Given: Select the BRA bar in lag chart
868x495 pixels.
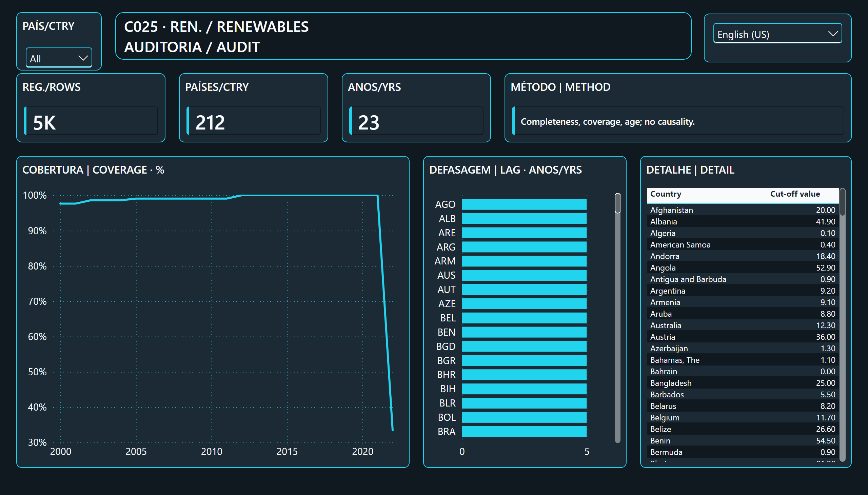Looking at the screenshot, I should [524, 431].
